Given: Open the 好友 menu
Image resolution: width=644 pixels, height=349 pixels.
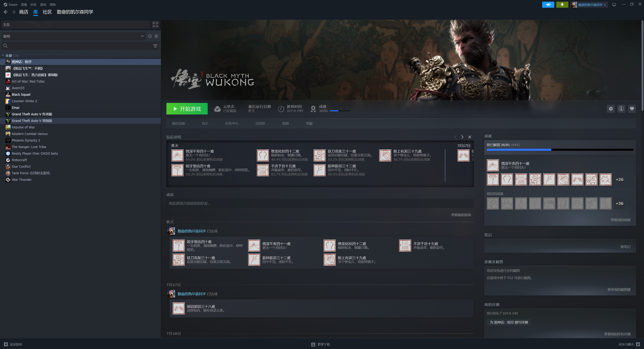Looking at the screenshot, I should pyautogui.click(x=34, y=5).
